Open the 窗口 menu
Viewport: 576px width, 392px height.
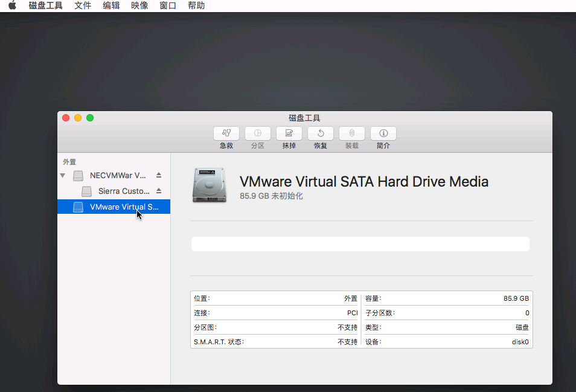[168, 5]
